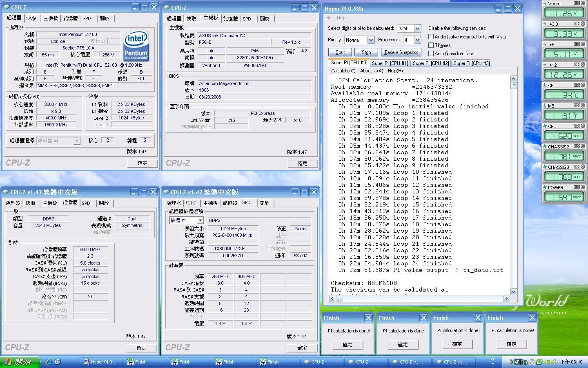
Task: Open the Start menu button
Action: [x=20, y=362]
